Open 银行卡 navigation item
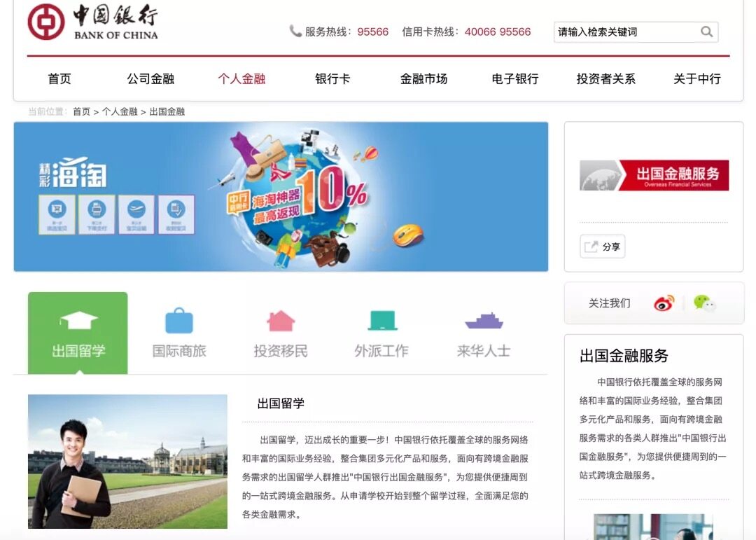This screenshot has height=540, width=756. click(332, 78)
